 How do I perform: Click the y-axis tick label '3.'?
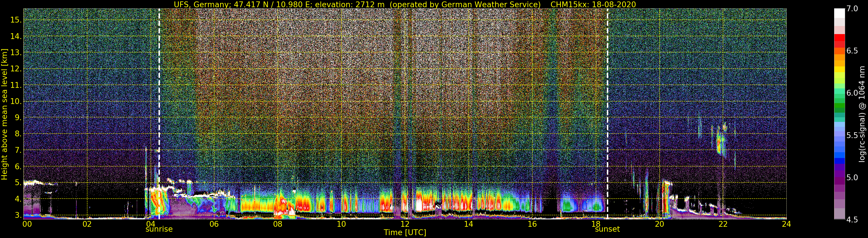pos(18,215)
